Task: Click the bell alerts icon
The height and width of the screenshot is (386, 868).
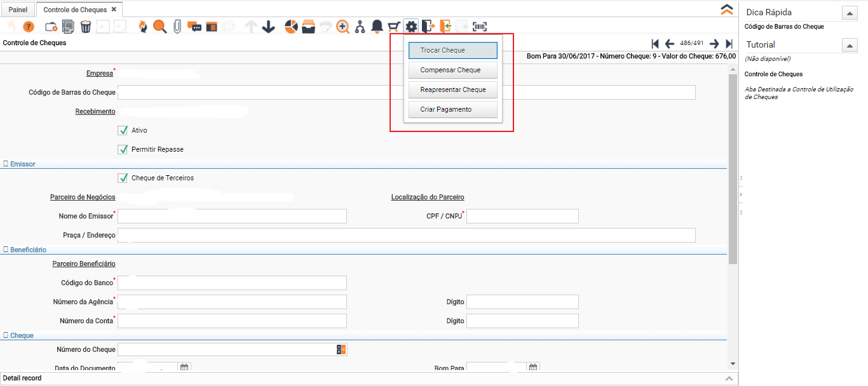Action: pyautogui.click(x=377, y=27)
